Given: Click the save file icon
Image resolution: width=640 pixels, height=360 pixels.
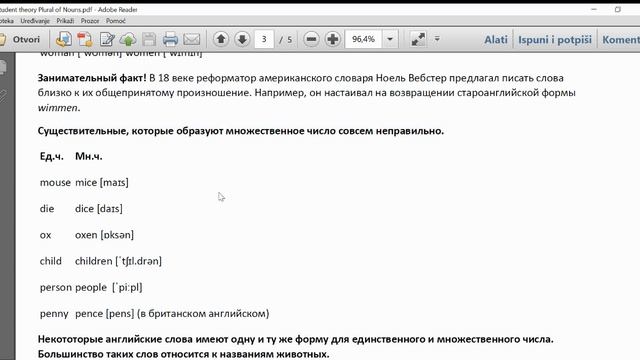Looking at the screenshot, I should 149,40.
